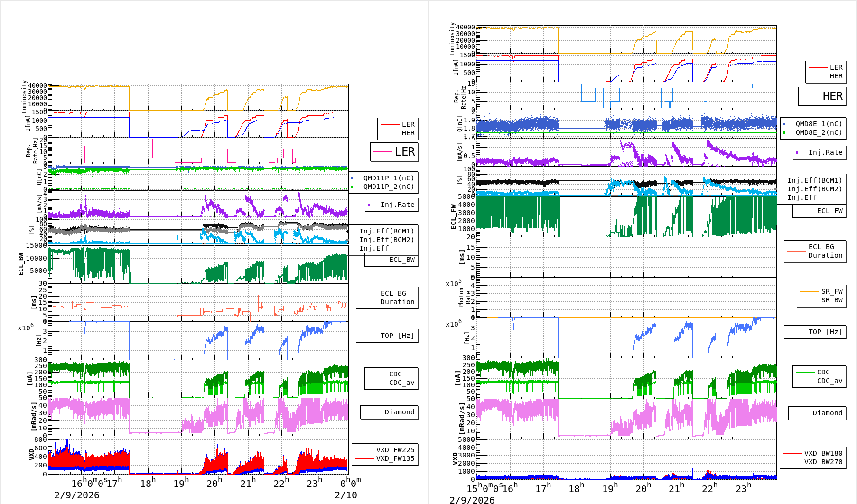Click the 15h0m0s start time axis label
Viewport: 857px width, 504px height.
pyautogui.click(x=484, y=488)
